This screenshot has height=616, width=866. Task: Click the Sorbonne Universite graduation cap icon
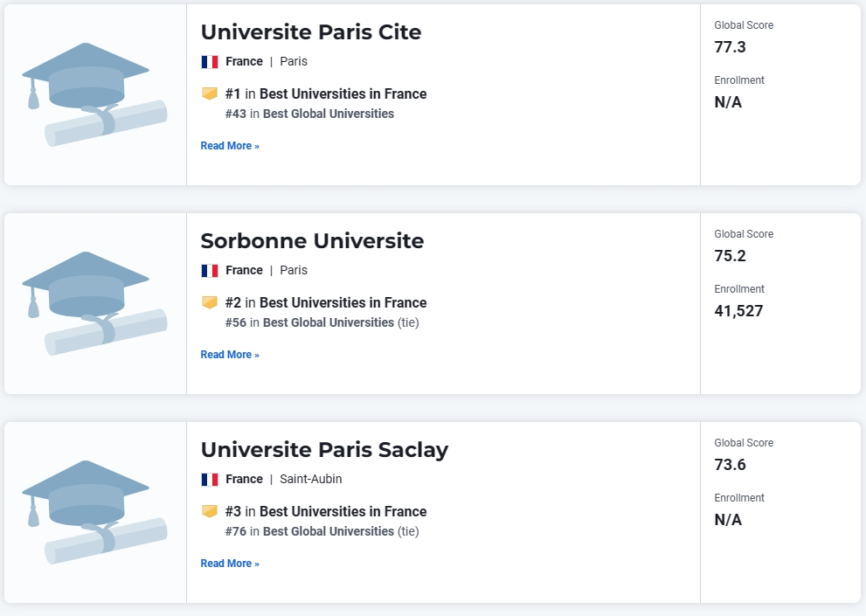pos(94,303)
